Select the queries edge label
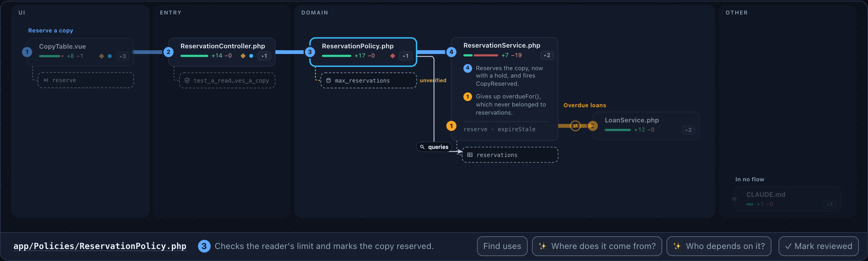Image resolution: width=868 pixels, height=261 pixels. pos(434,147)
